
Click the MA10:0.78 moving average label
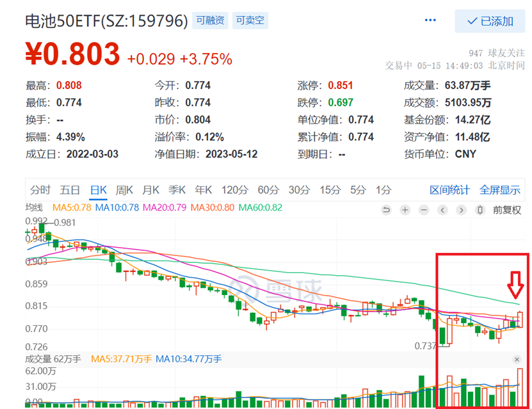(x=117, y=207)
